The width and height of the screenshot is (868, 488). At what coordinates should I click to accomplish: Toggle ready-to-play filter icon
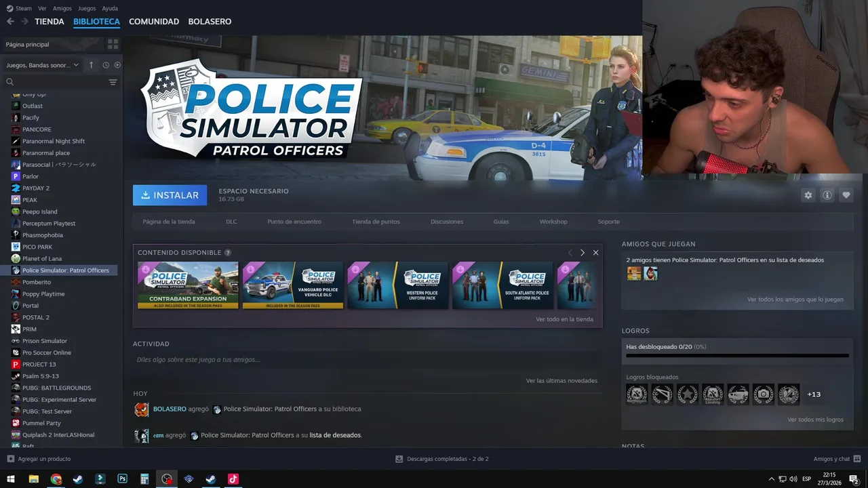(117, 65)
